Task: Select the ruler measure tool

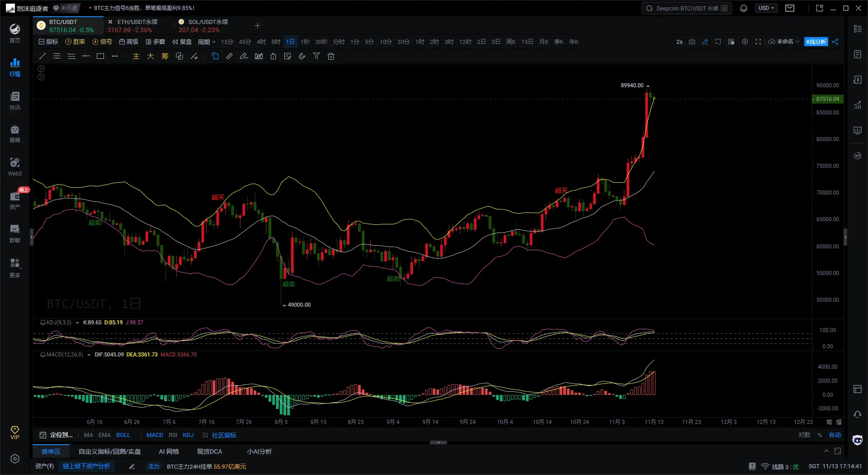Action: (229, 57)
